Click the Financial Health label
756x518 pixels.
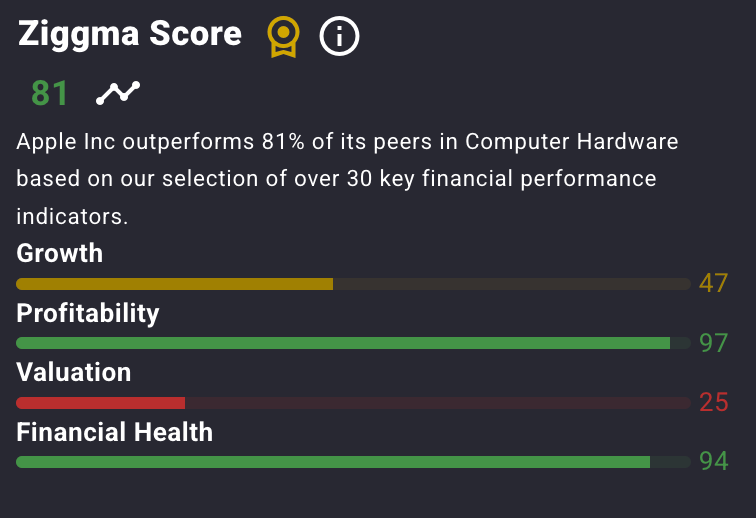click(x=115, y=432)
